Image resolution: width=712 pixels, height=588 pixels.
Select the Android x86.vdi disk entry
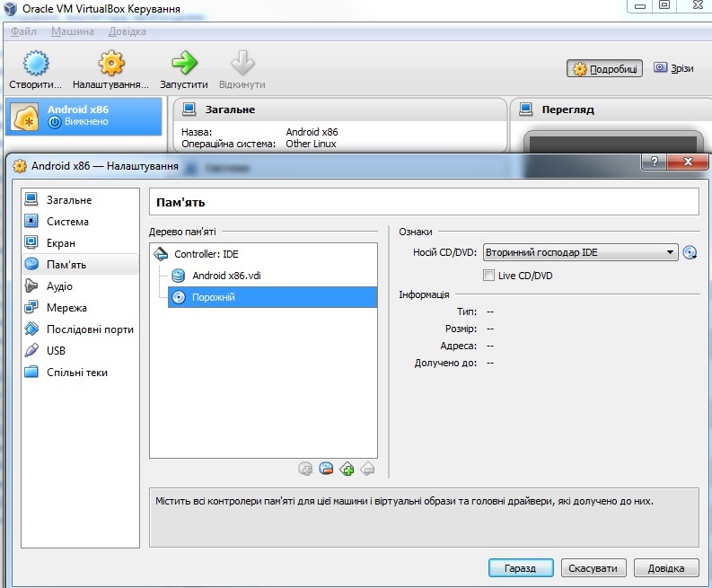[272, 276]
